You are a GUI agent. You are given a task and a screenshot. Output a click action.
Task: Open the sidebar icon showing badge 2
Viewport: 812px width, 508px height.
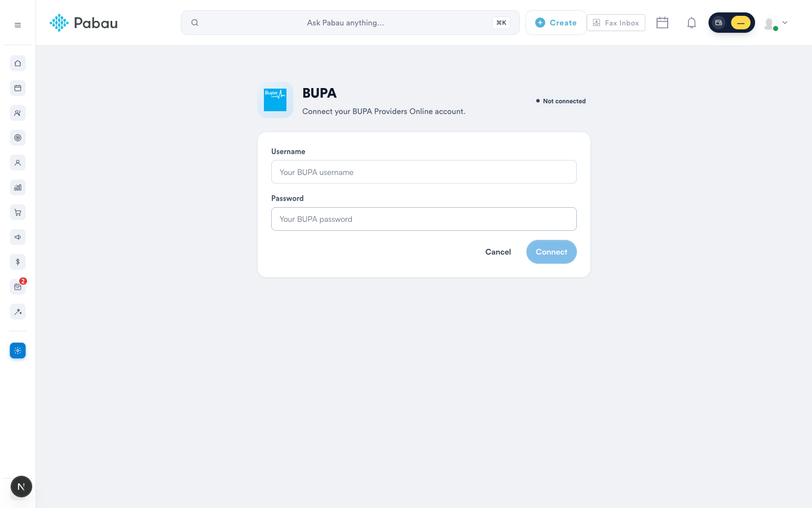tap(18, 287)
